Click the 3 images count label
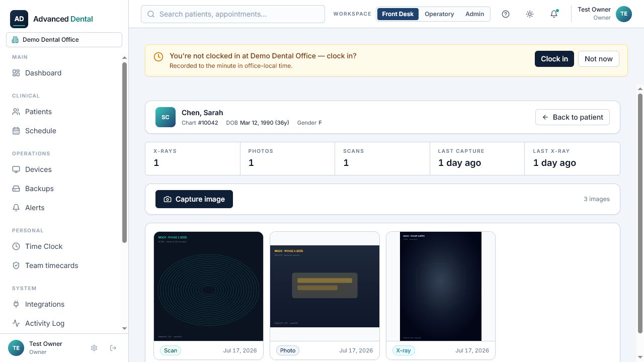Screen dimensions: 644x362 click(597, 199)
